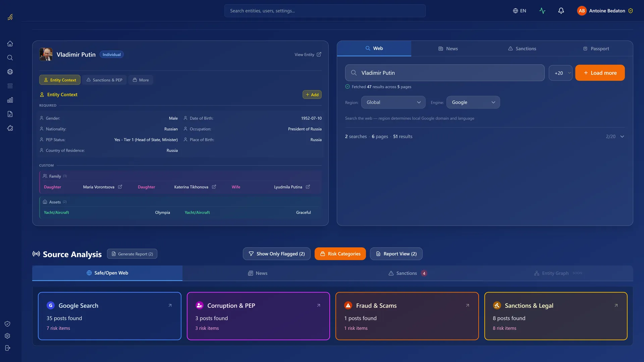Click the Olympia asset value
Screen dimensions: 644x362
(x=162, y=213)
